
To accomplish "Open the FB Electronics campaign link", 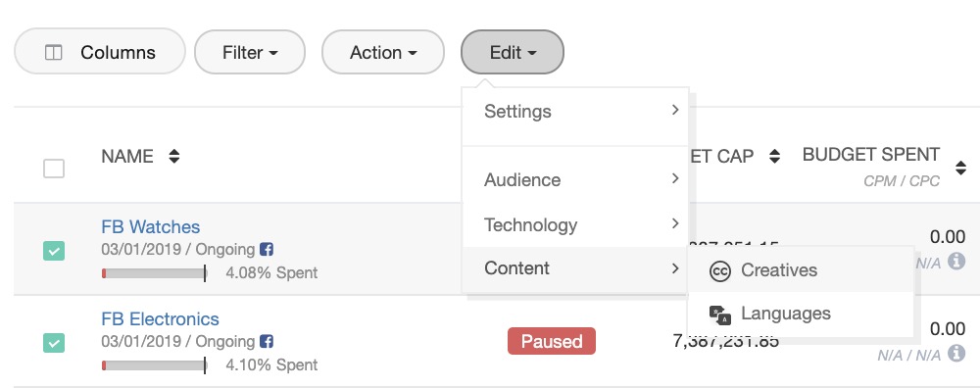I will (x=160, y=319).
